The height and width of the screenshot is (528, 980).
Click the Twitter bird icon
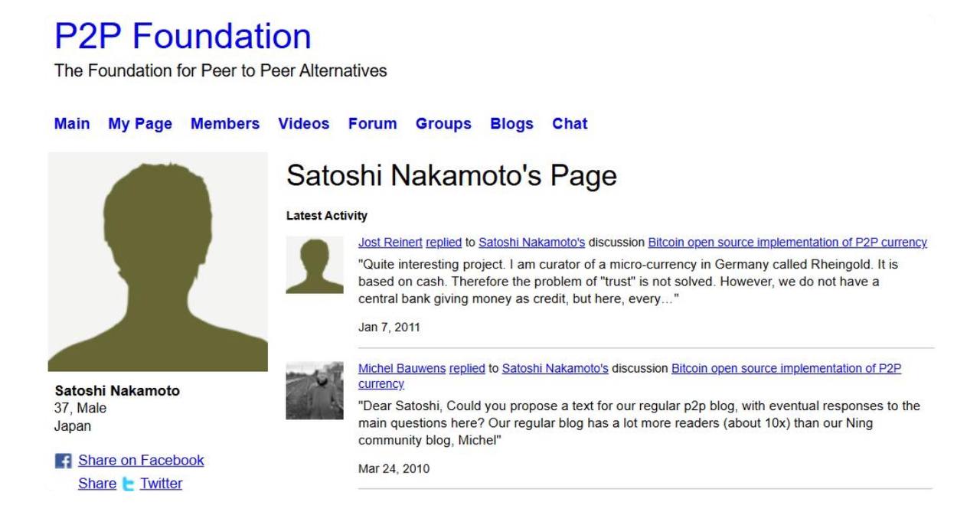[x=128, y=484]
